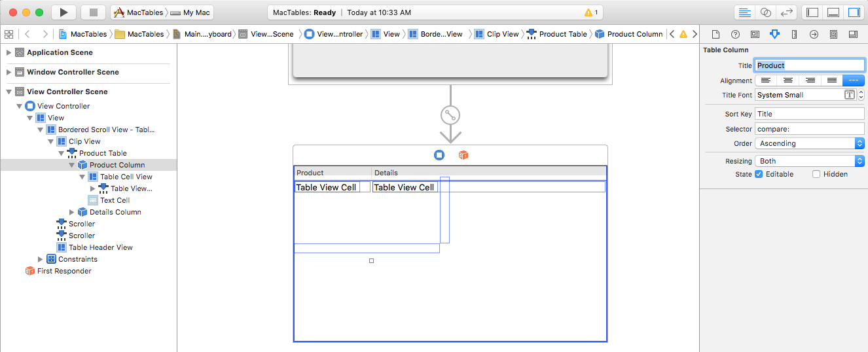The image size is (868, 352).
Task: Set title alignment to center
Action: 788,80
